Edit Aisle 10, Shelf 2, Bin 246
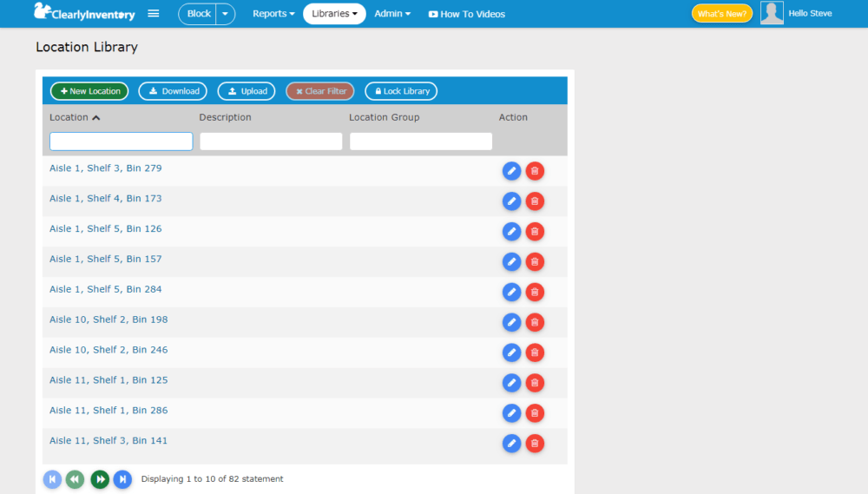 click(511, 352)
